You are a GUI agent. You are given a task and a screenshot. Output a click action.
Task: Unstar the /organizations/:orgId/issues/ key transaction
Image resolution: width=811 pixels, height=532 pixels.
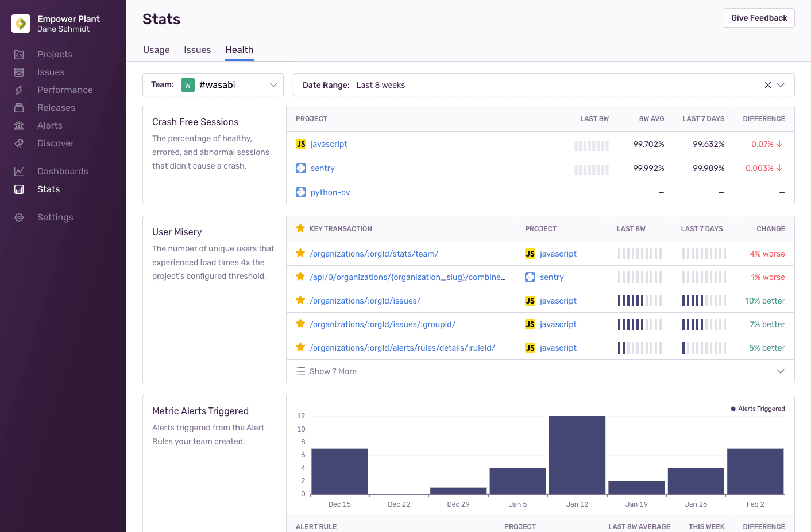click(x=300, y=300)
